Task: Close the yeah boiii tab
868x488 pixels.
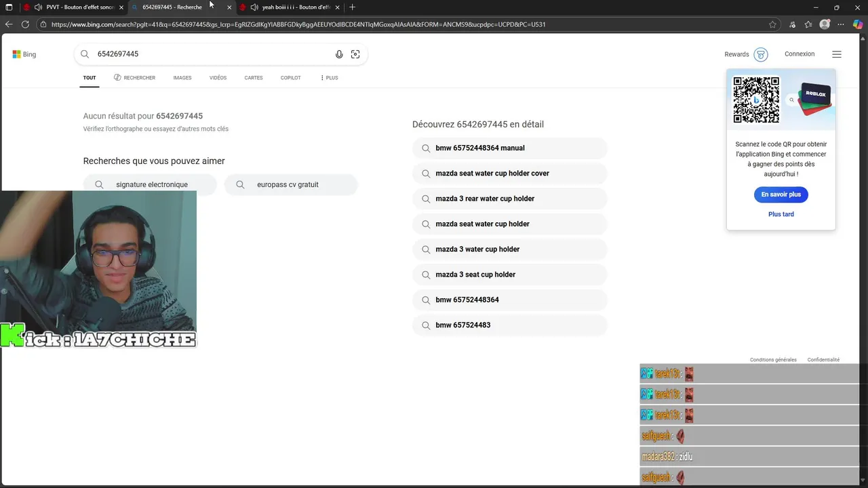Action: (337, 7)
